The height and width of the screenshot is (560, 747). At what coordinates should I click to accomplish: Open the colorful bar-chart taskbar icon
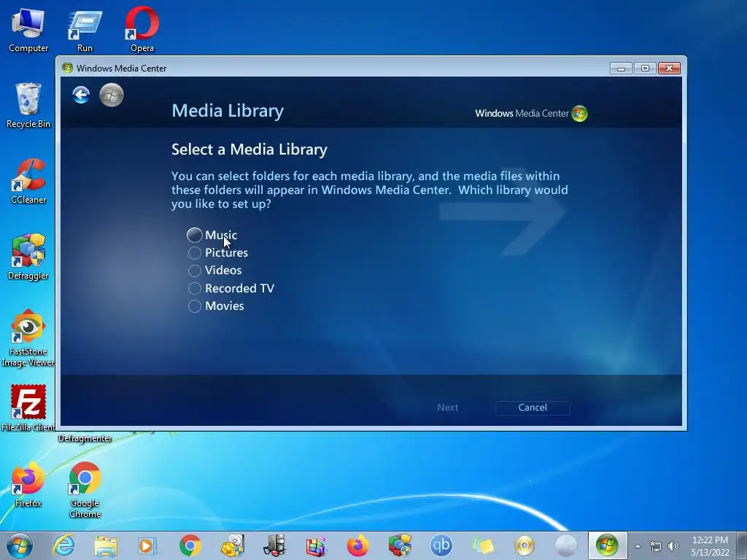coord(316,545)
